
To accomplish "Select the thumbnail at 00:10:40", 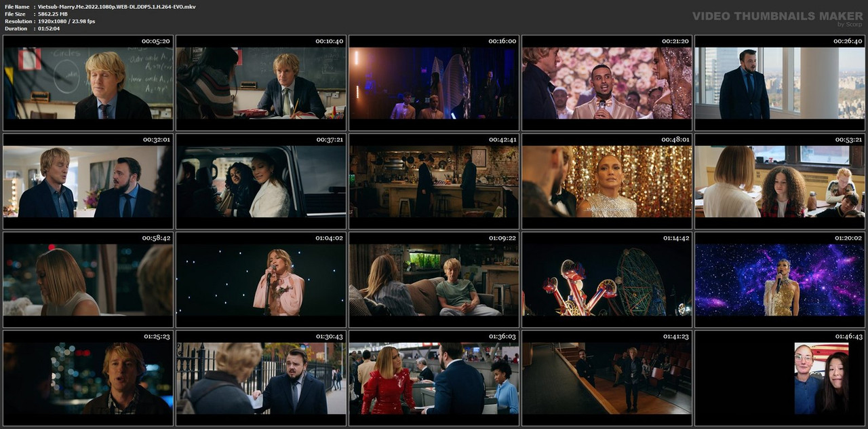I will [261, 83].
